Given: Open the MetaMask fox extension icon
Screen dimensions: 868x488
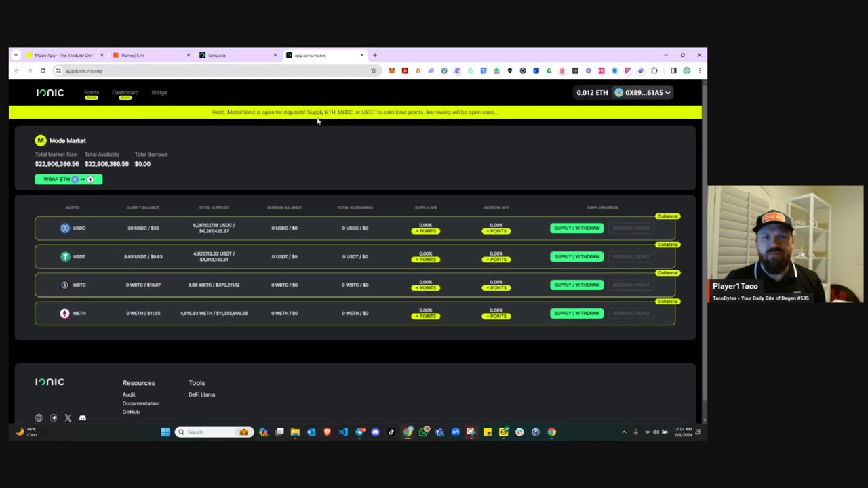Looking at the screenshot, I should [x=391, y=70].
